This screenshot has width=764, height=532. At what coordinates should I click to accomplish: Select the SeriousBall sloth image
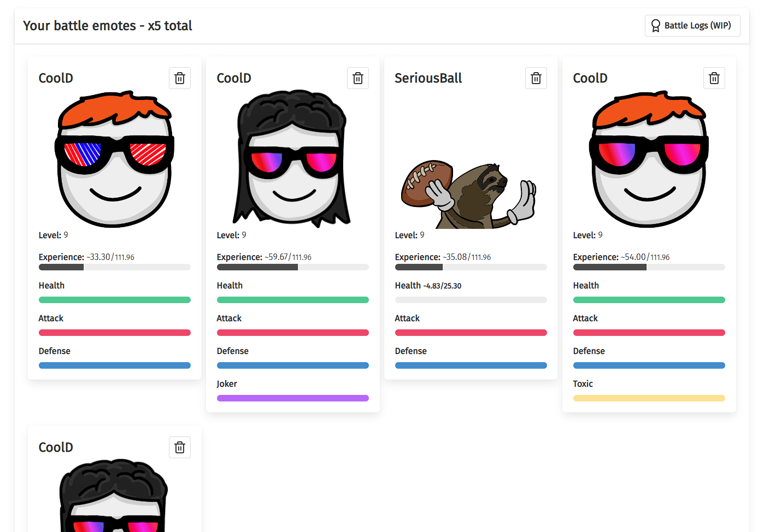pos(469,194)
